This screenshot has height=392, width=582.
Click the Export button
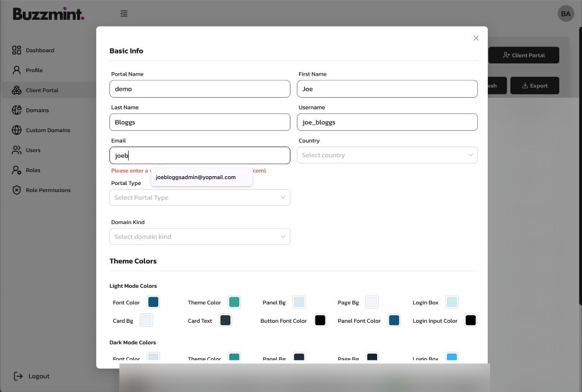click(x=534, y=85)
